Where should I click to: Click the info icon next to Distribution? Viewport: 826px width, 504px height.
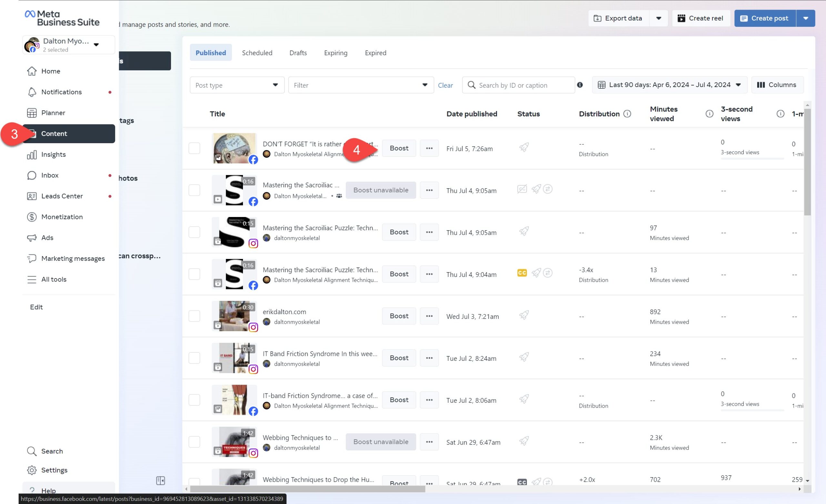click(627, 114)
